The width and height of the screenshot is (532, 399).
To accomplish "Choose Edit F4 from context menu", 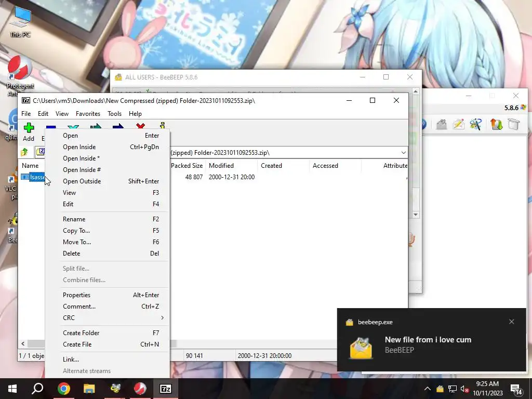I will coord(107,204).
